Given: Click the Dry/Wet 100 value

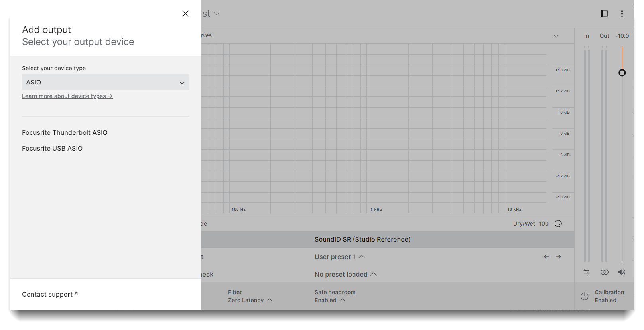Looking at the screenshot, I should click(544, 224).
